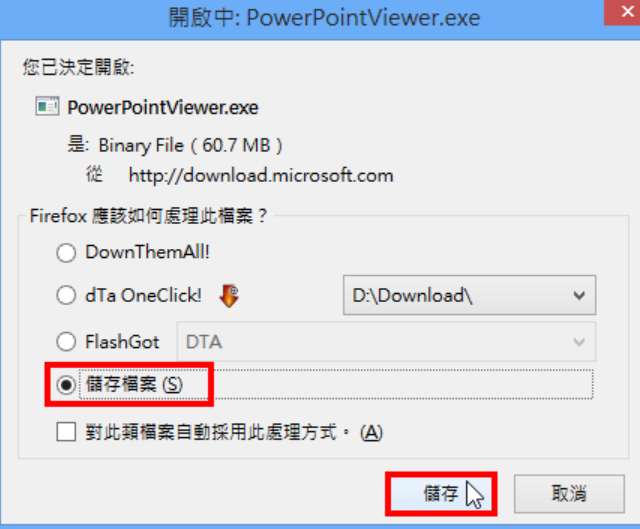The image size is (640, 529).
Task: Expand the D:\Download\ combo box arrow
Action: [579, 295]
